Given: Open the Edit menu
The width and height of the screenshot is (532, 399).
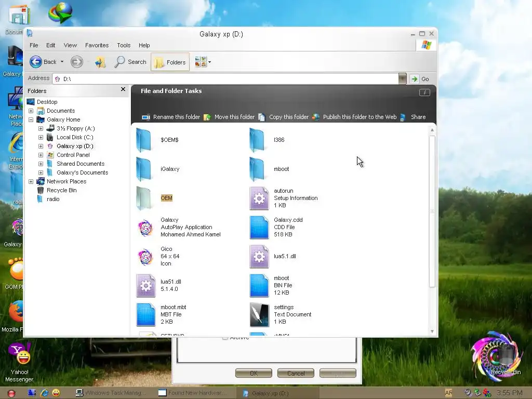Looking at the screenshot, I should (50, 45).
